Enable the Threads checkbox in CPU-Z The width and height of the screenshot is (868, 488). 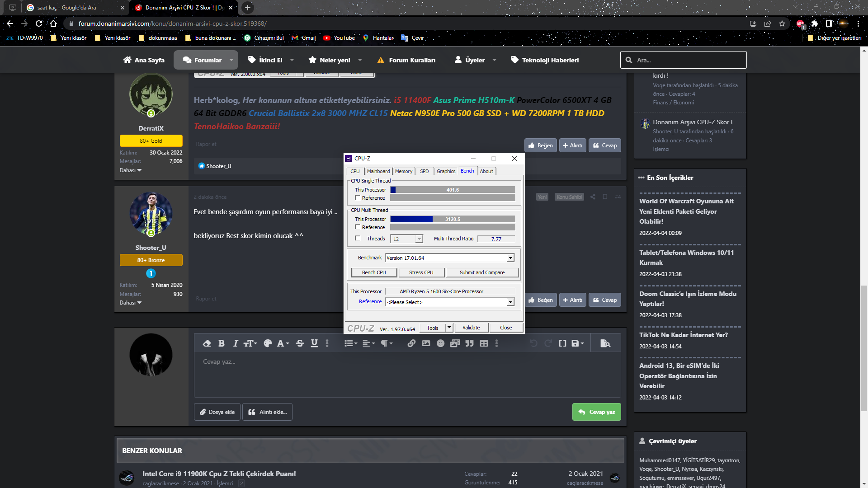[x=358, y=239]
